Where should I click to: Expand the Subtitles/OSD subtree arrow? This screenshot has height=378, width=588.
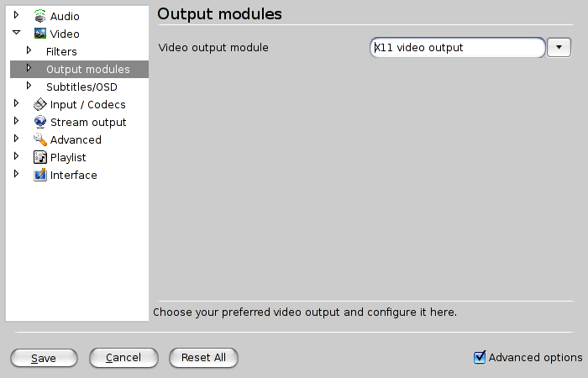click(x=29, y=86)
